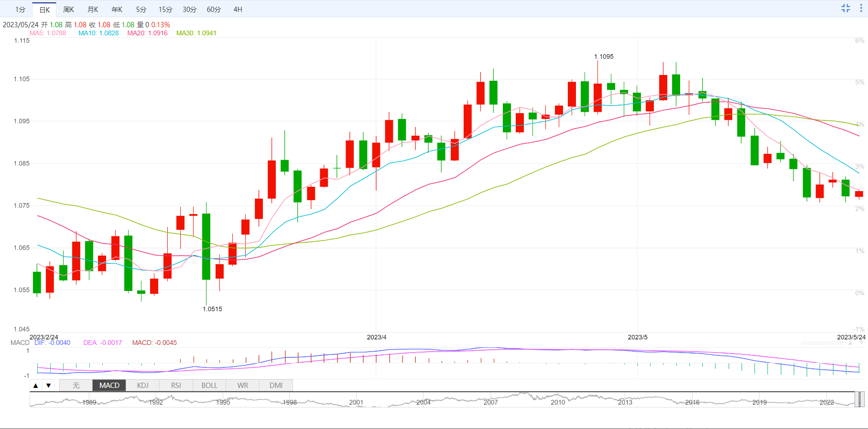Switch to the 1分 chart period
This screenshot has height=429, width=868.
(20, 10)
